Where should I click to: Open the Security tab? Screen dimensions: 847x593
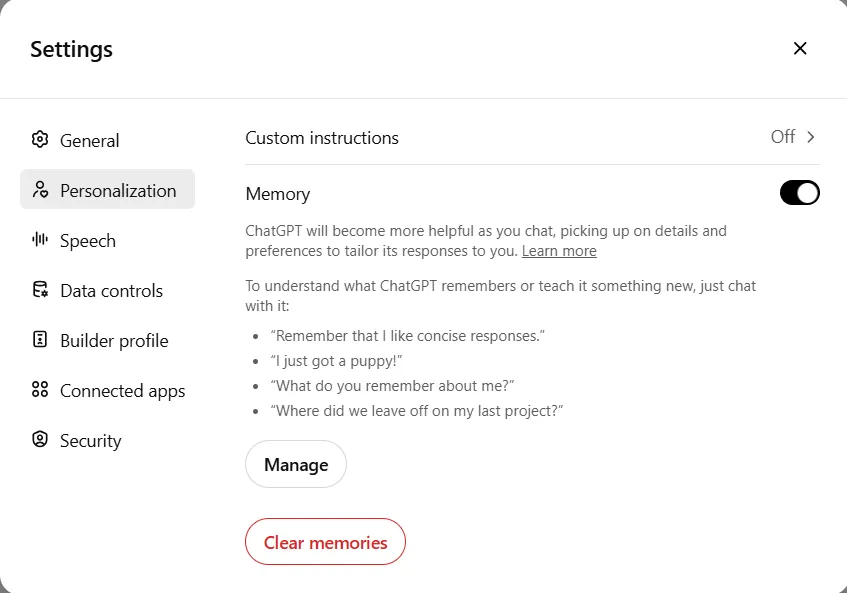tap(107, 440)
